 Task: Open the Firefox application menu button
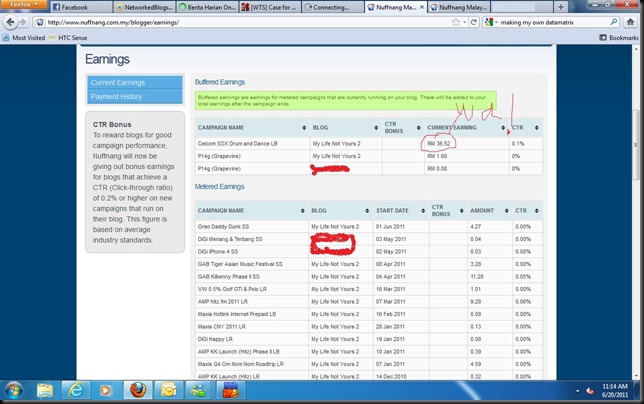point(24,5)
